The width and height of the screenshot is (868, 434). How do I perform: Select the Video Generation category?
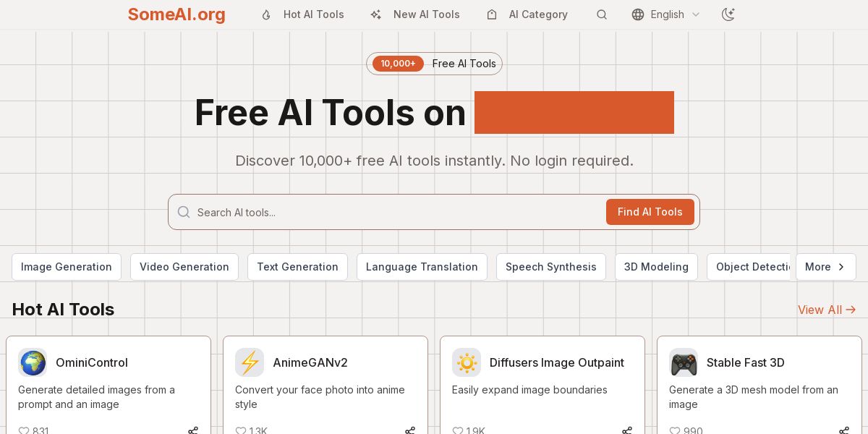pos(184,267)
